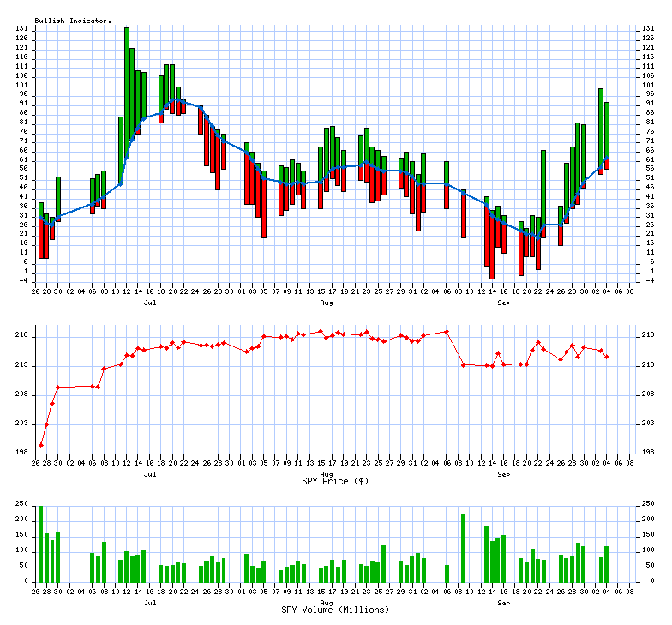Click the 198 label on the right price axis

(649, 453)
